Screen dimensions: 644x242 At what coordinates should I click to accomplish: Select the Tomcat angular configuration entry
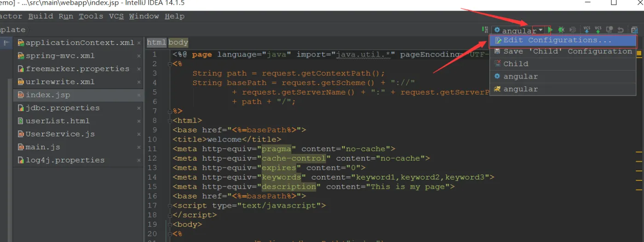(520, 89)
